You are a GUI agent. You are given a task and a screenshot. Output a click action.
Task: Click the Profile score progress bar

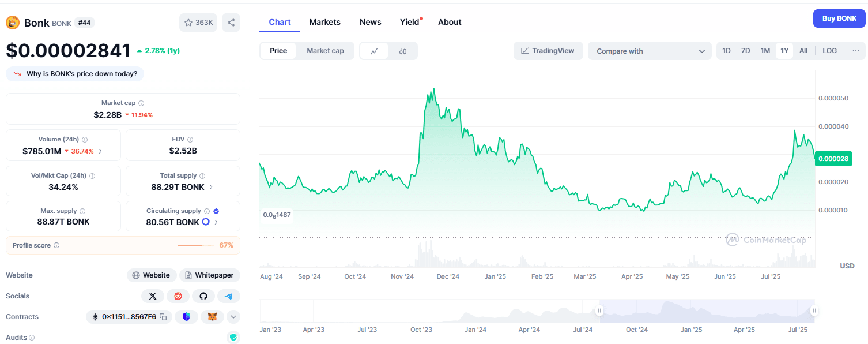196,245
